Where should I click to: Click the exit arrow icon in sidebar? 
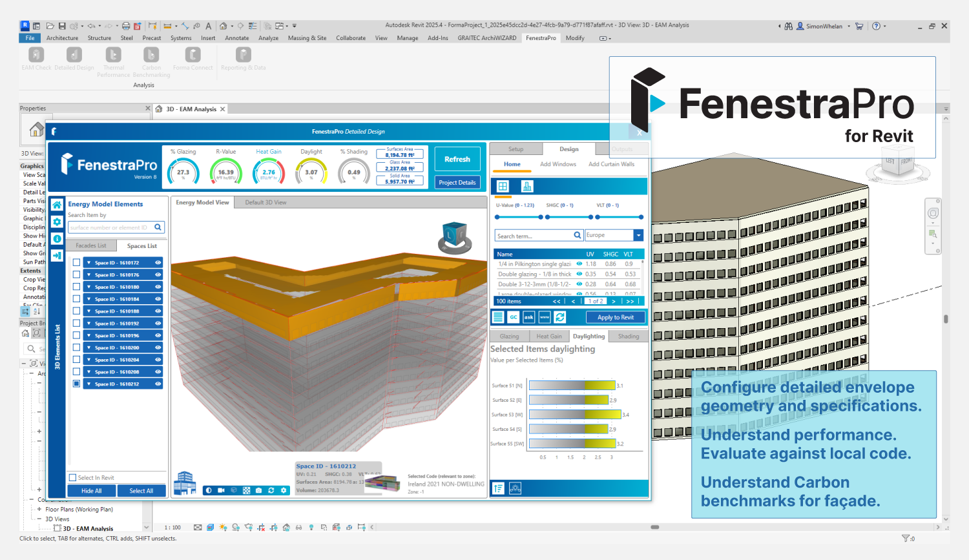[x=57, y=256]
